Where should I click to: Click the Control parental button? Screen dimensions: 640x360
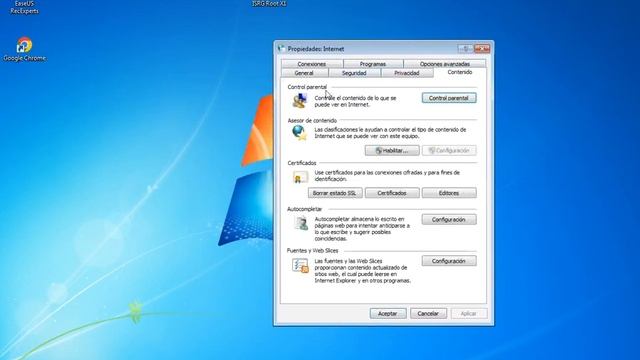coord(449,98)
